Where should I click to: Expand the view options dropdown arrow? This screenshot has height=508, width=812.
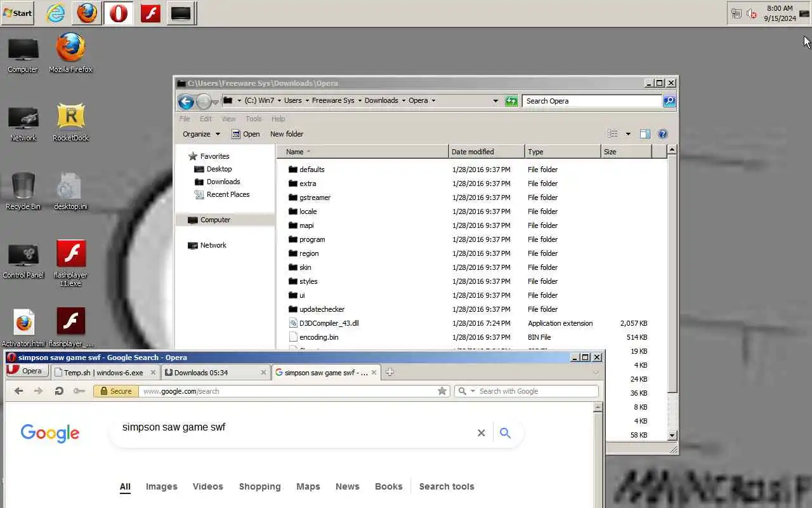click(x=628, y=134)
